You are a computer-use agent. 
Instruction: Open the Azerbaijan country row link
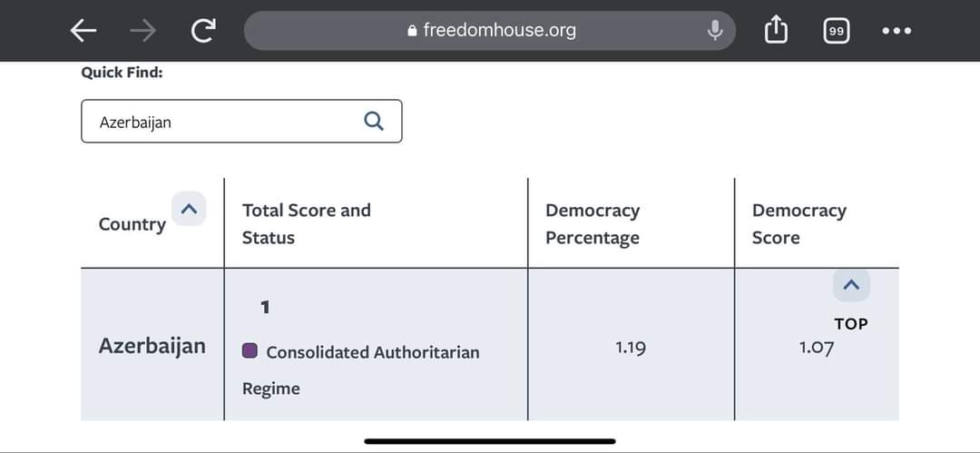tap(152, 346)
